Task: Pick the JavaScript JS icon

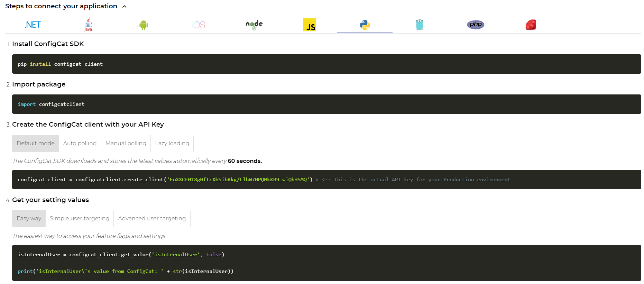Action: pyautogui.click(x=310, y=25)
